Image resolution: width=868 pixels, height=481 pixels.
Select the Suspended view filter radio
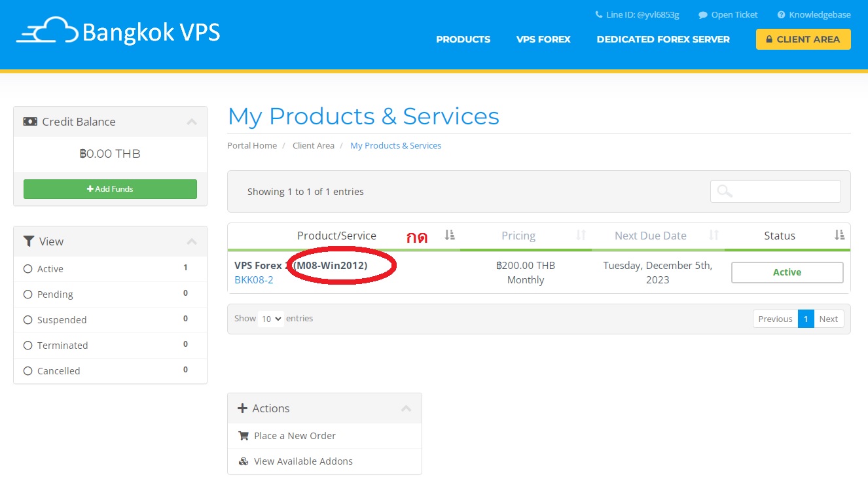pos(27,320)
